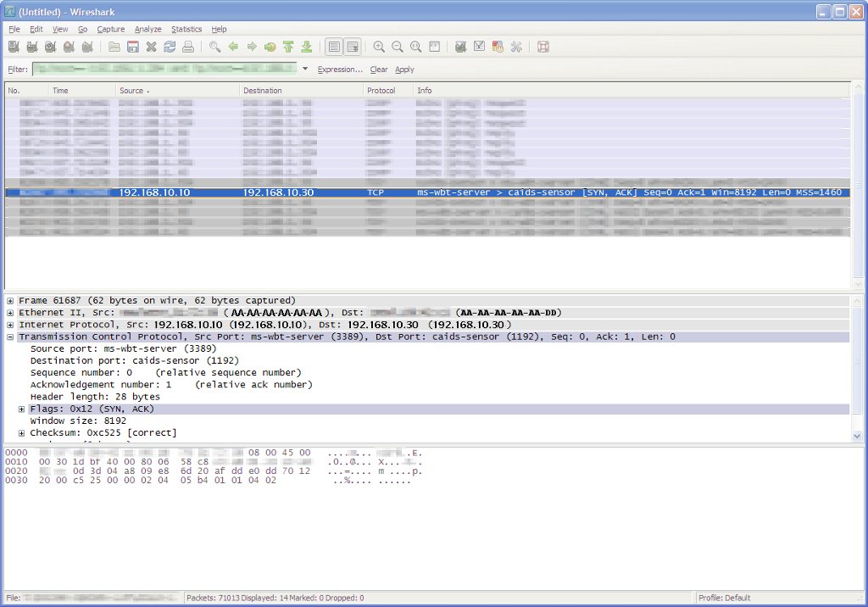
Task: Expand the Internet Protocol node
Action: (x=10, y=325)
